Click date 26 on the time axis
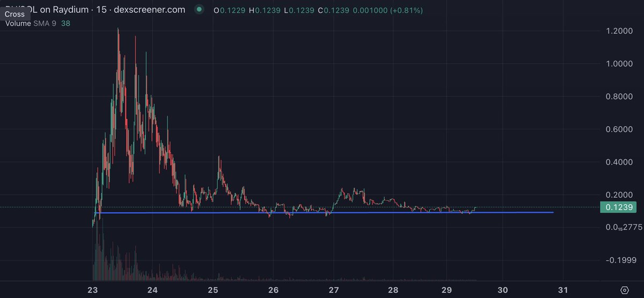 click(x=273, y=290)
